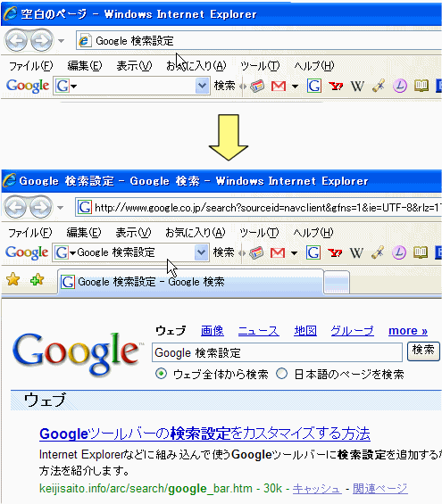Click 検索 toolbar button in lower window

click(x=223, y=252)
